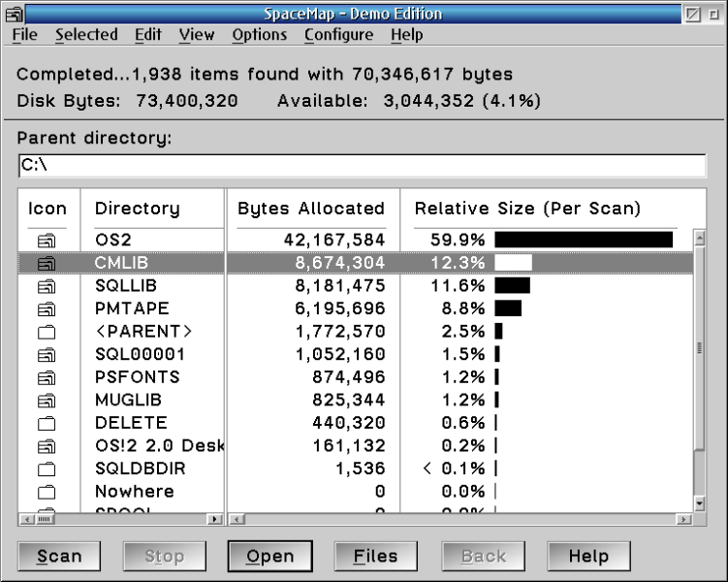Click the <PARENT> empty folder icon
Screen dimensions: 728x582
[x=47, y=332]
